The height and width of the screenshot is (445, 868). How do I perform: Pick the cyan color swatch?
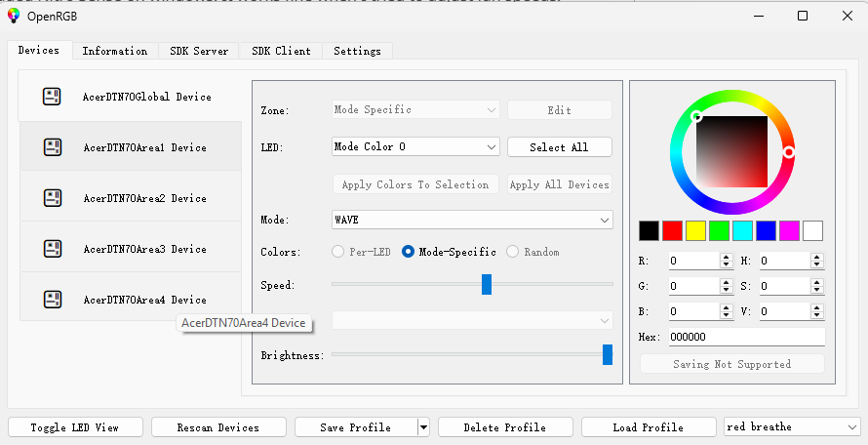(x=743, y=230)
